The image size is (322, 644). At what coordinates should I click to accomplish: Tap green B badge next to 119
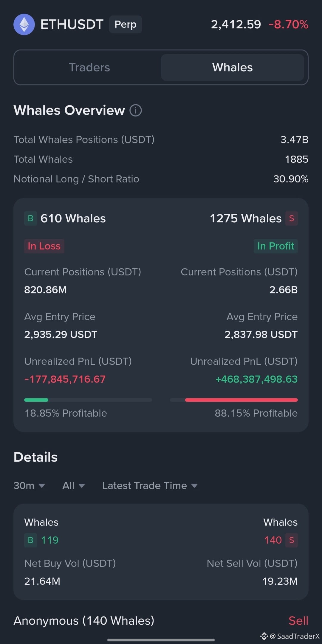(x=30, y=540)
